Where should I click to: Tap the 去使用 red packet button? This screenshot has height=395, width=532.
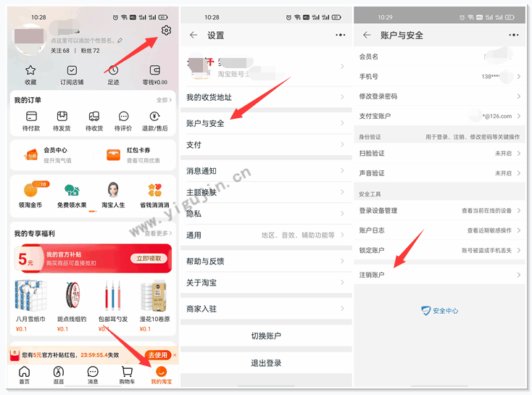pyautogui.click(x=158, y=355)
